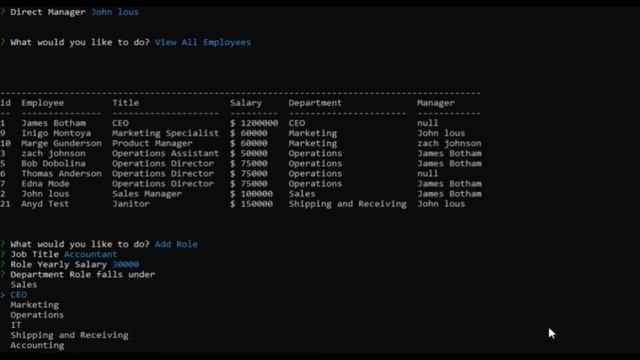Click employee name Inigo Montoya
Screen dimensions: 640x360
click(x=56, y=133)
